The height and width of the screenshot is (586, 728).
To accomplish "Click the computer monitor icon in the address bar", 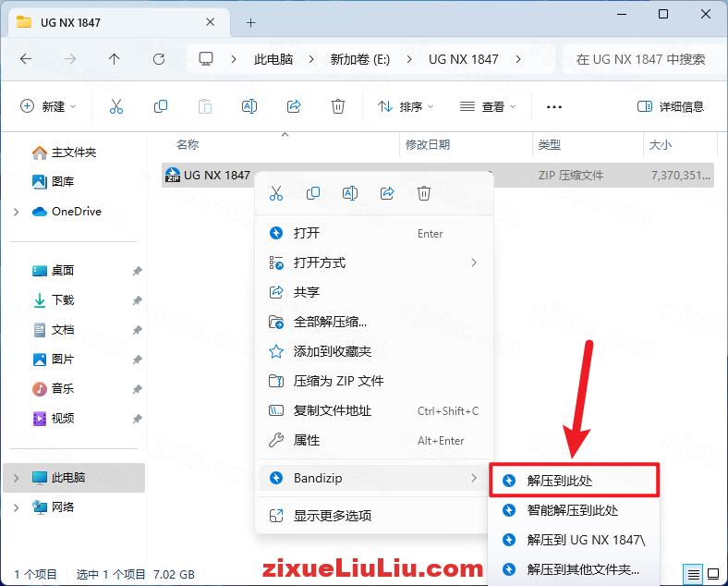I will pos(206,59).
